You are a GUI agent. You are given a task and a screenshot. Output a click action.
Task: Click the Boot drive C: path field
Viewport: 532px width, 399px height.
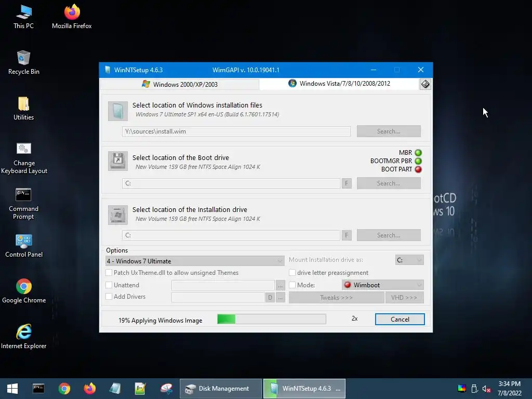coord(231,183)
